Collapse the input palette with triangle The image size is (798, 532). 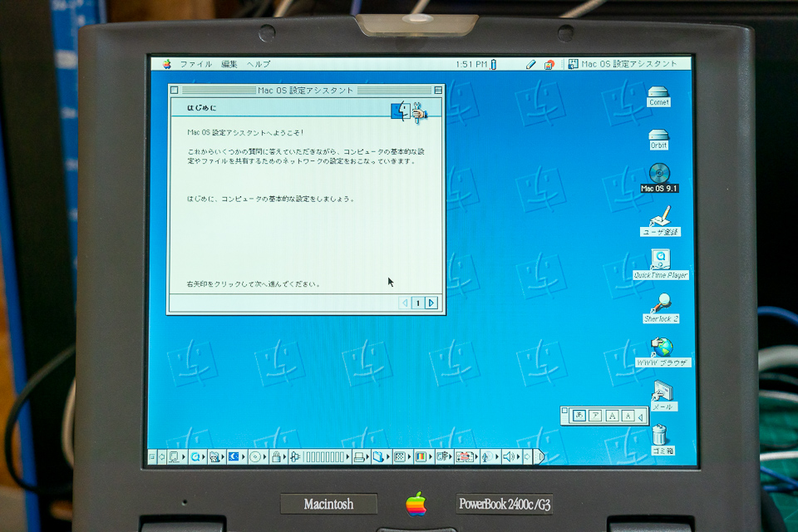tap(641, 417)
